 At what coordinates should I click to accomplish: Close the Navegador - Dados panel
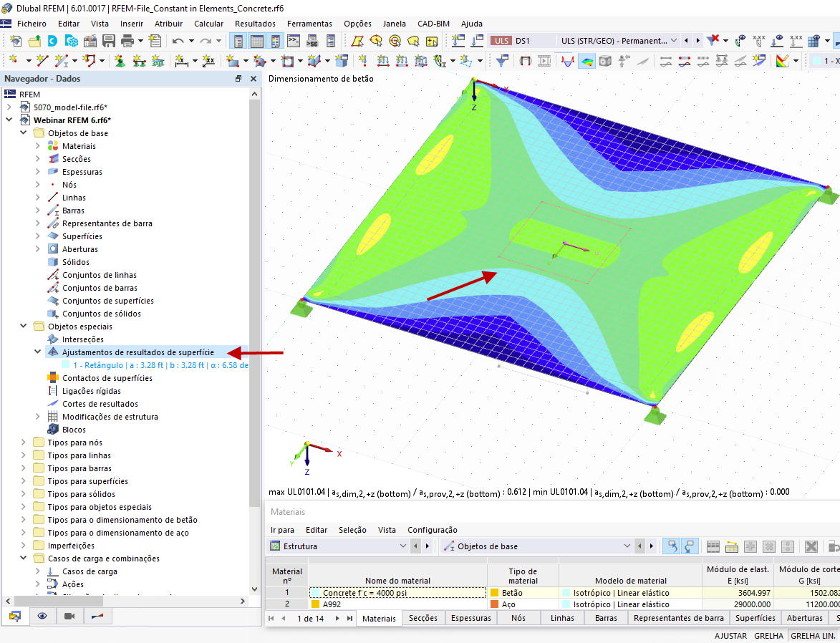[x=254, y=79]
